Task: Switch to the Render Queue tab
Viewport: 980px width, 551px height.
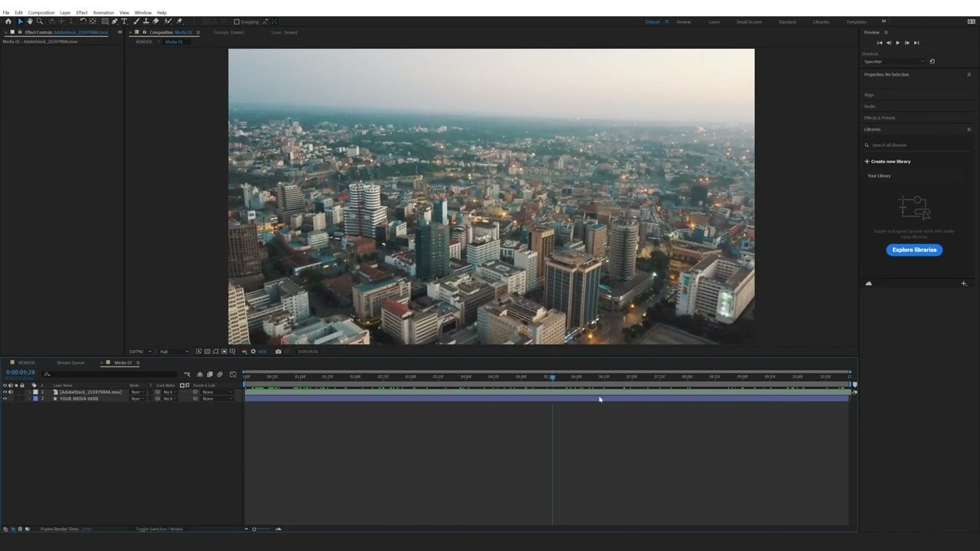Action: 70,362
